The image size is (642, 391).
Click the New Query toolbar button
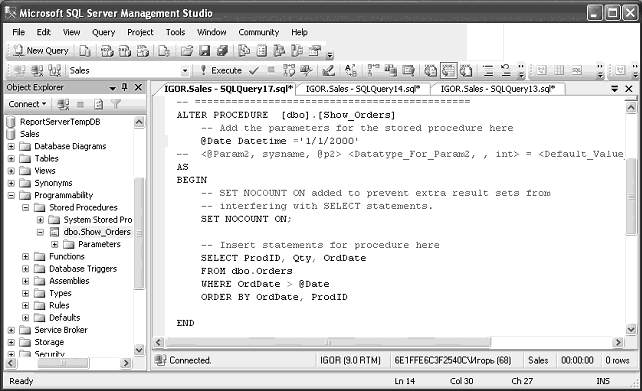pos(41,51)
